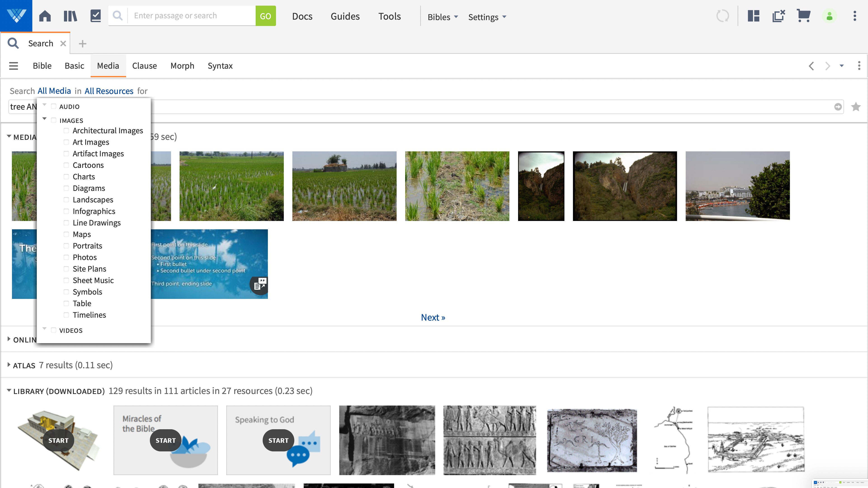Screen dimensions: 868x488
Task: Click the Home icon
Action: 45,16
